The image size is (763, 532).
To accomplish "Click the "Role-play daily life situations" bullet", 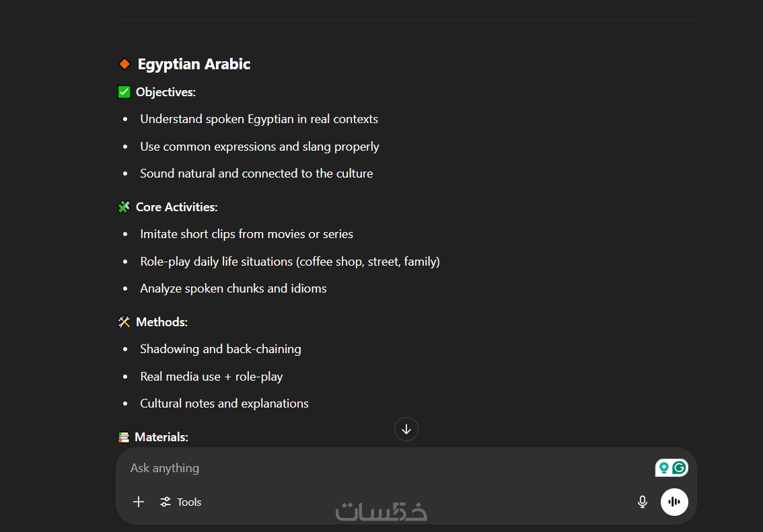I will pyautogui.click(x=289, y=262).
